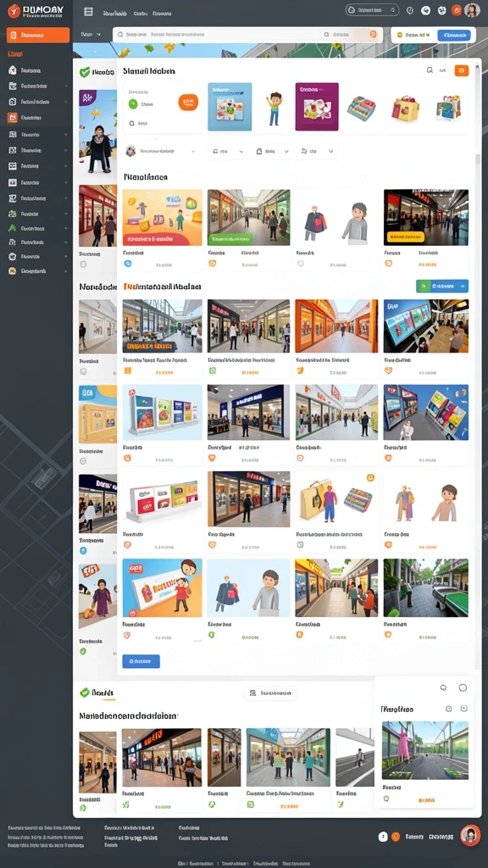
Task: Click the blue button below product grid
Action: click(x=141, y=661)
